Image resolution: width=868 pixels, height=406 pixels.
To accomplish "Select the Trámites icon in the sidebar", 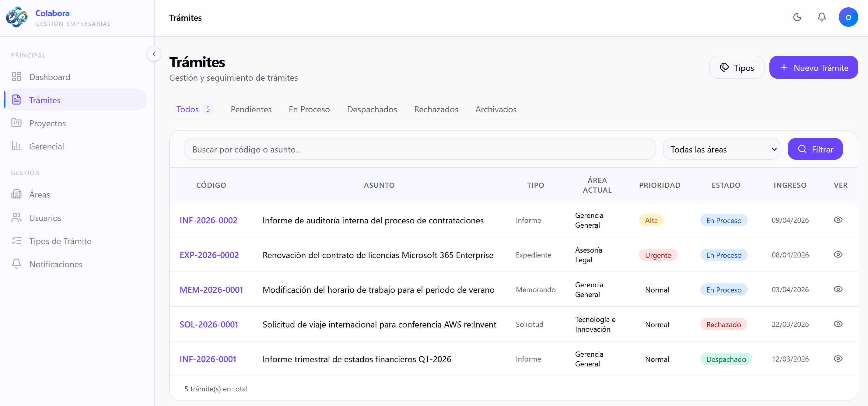I will coord(16,100).
